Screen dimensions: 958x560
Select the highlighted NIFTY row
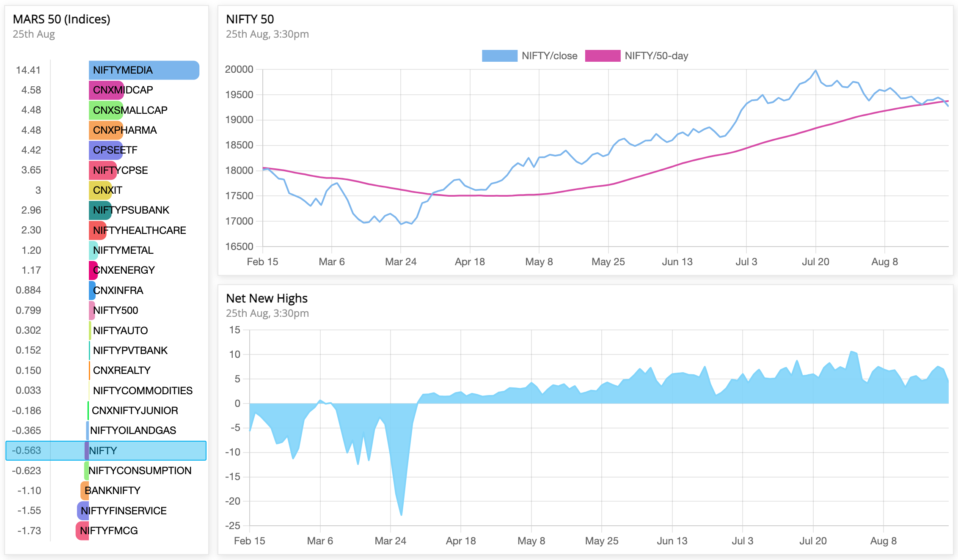pos(106,451)
